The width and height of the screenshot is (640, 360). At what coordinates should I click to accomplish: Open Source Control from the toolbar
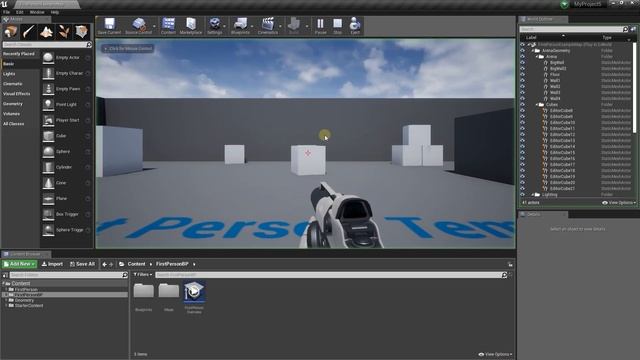coord(139,26)
